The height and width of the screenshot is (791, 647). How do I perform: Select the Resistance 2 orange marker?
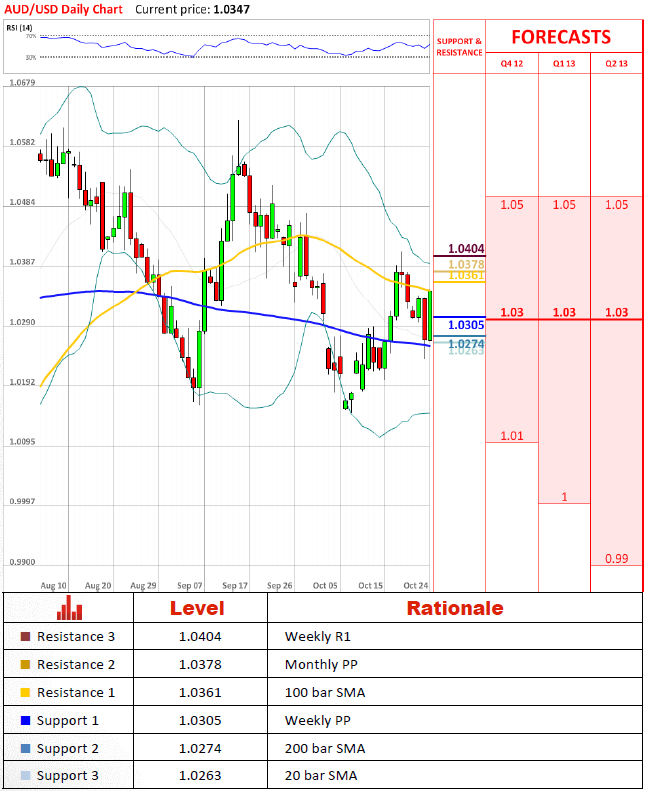pyautogui.click(x=25, y=664)
